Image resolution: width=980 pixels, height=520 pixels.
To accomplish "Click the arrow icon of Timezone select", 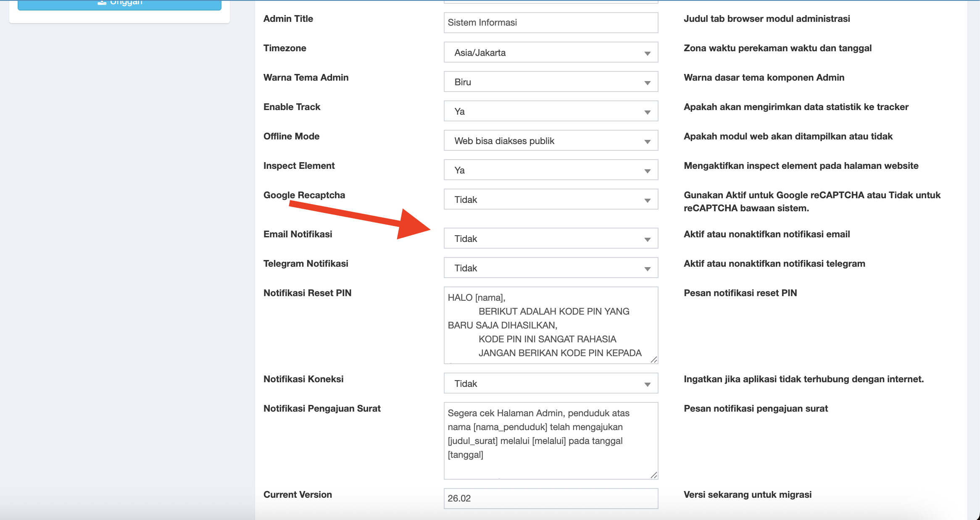I will [x=647, y=53].
